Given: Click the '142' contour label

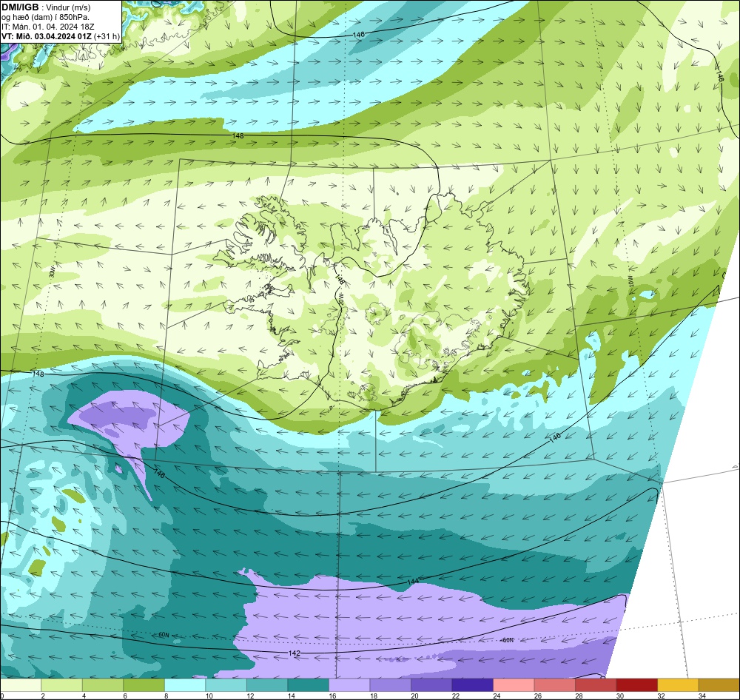Looking at the screenshot, I should coord(294,653).
